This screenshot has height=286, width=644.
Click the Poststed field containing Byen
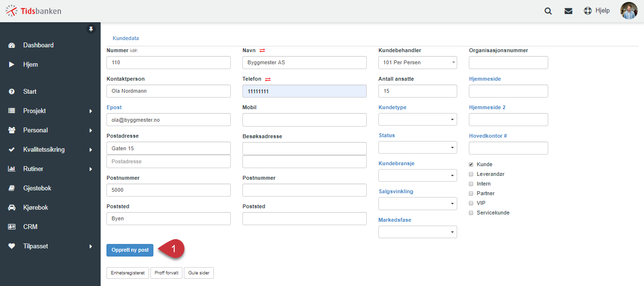[x=168, y=219]
